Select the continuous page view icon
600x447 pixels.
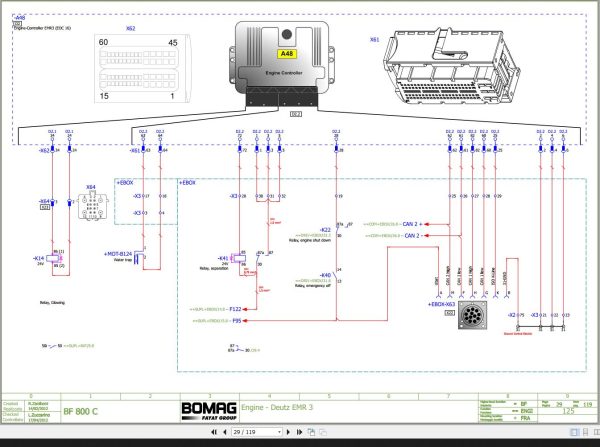point(585,432)
